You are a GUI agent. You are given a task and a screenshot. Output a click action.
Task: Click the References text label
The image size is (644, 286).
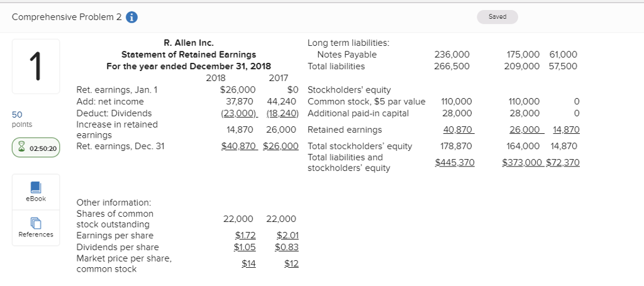tap(36, 234)
